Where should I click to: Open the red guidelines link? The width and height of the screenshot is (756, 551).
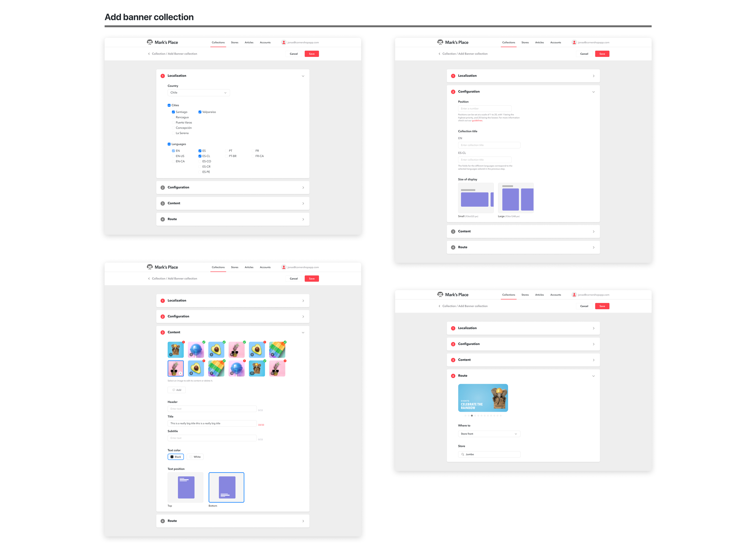point(477,121)
